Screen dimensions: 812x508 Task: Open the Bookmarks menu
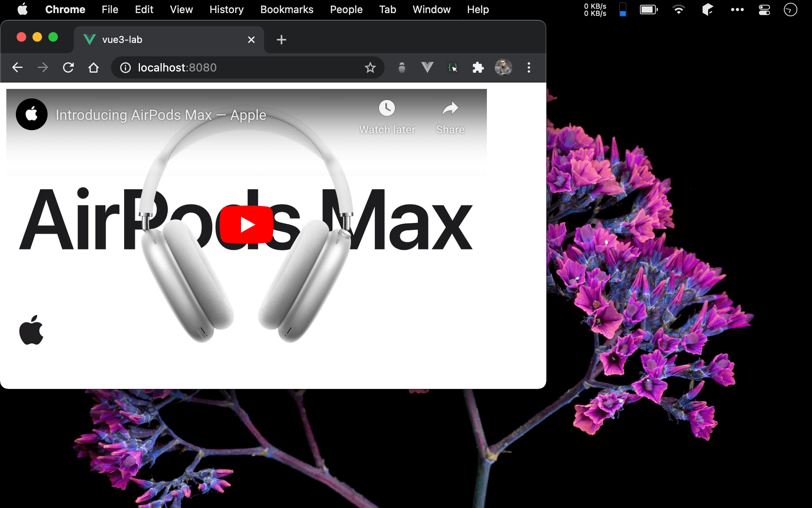point(287,10)
